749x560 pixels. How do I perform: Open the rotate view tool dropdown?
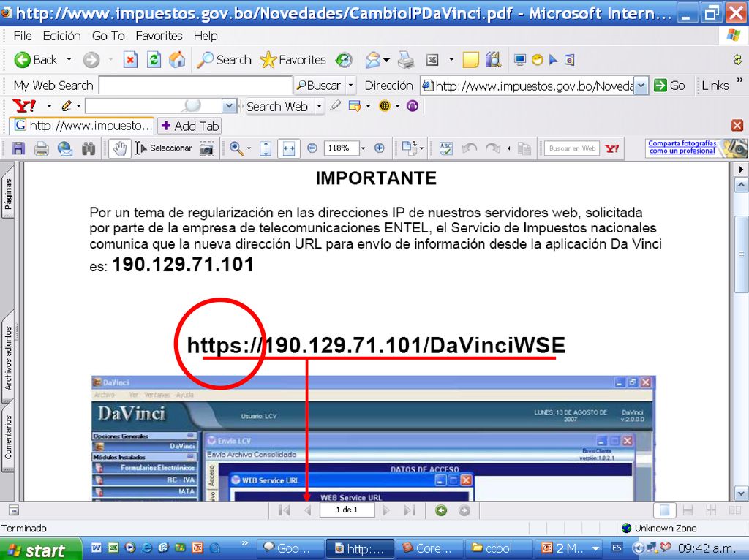pyautogui.click(x=421, y=148)
